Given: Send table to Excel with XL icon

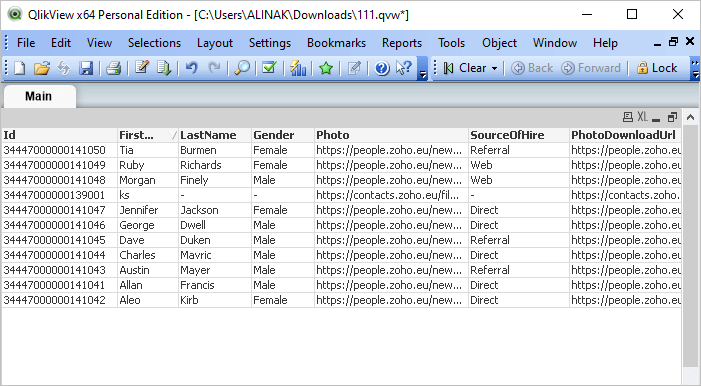Looking at the screenshot, I should point(642,117).
